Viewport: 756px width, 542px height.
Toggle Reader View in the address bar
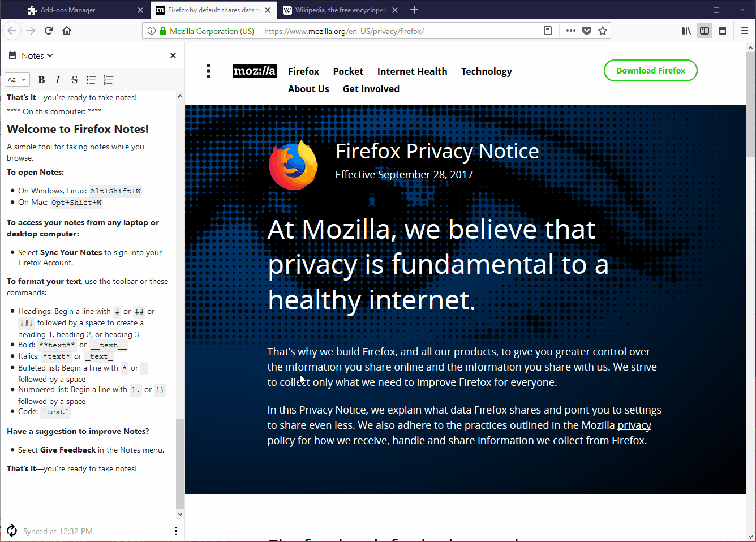[548, 31]
